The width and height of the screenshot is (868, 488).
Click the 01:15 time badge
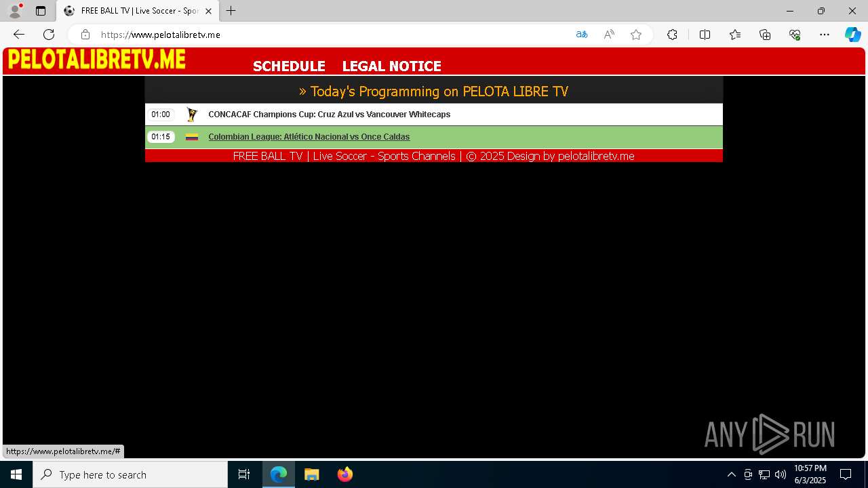pyautogui.click(x=161, y=137)
